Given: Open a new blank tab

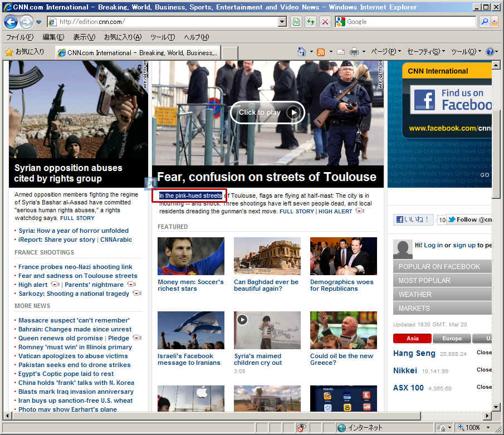Looking at the screenshot, I should (x=229, y=53).
